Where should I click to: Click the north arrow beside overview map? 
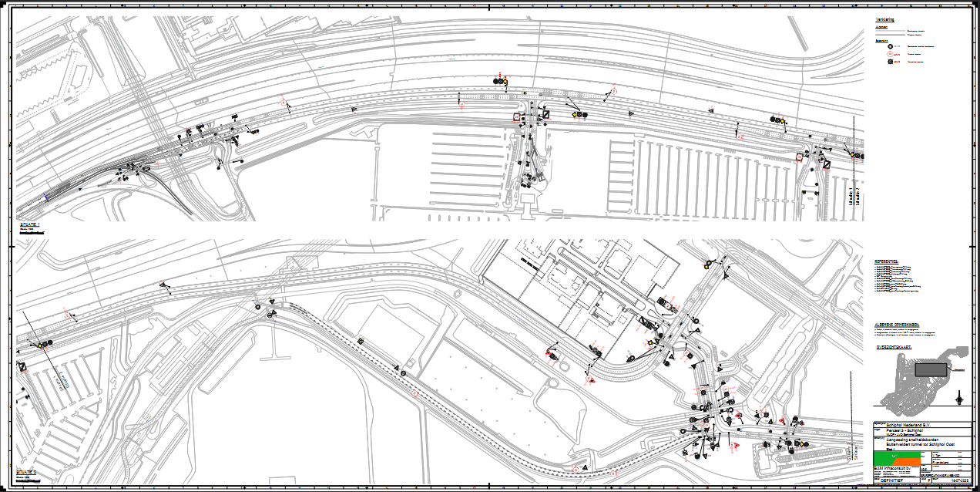pyautogui.click(x=958, y=397)
